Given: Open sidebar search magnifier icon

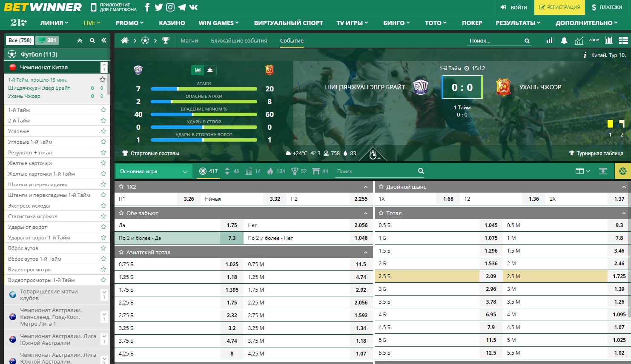Looking at the screenshot, I should click(x=92, y=40).
